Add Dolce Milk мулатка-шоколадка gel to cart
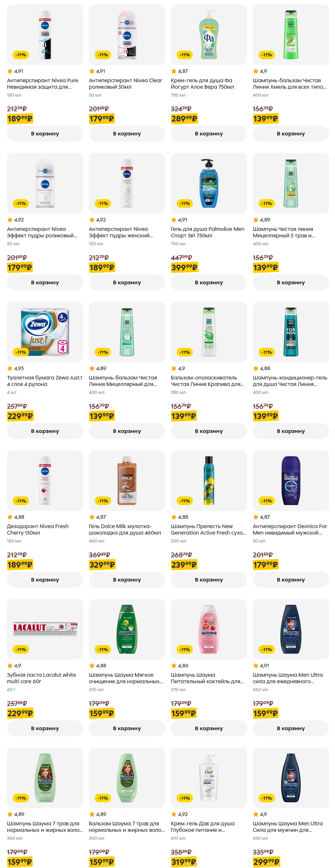This screenshot has height=868, width=335. click(x=127, y=580)
